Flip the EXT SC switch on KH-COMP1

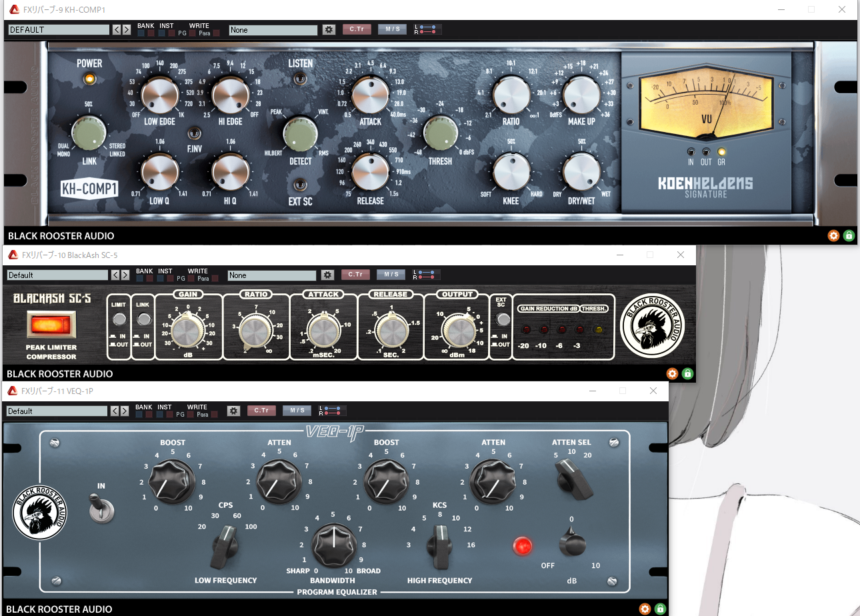(x=301, y=185)
